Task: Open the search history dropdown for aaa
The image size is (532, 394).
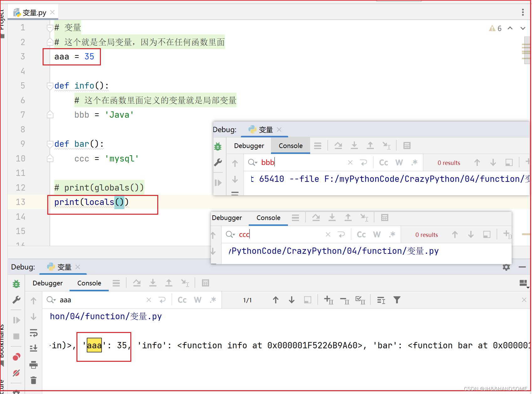Action: point(51,300)
